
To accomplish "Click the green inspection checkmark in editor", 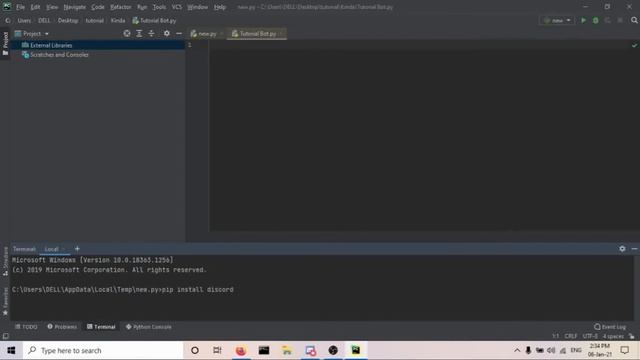I will coord(634,45).
